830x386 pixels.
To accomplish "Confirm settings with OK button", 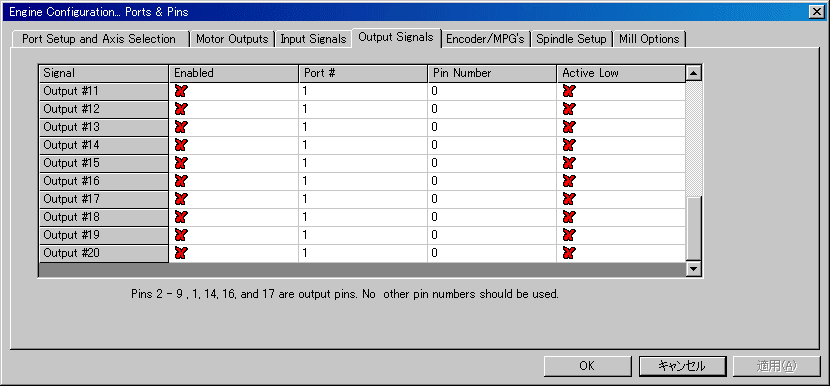I will [x=587, y=366].
